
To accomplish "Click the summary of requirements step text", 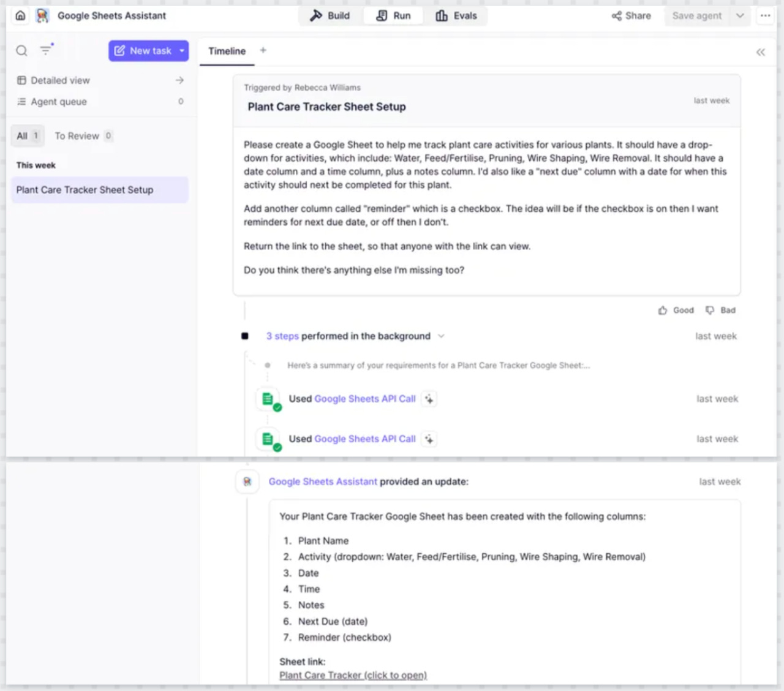I will pyautogui.click(x=439, y=366).
